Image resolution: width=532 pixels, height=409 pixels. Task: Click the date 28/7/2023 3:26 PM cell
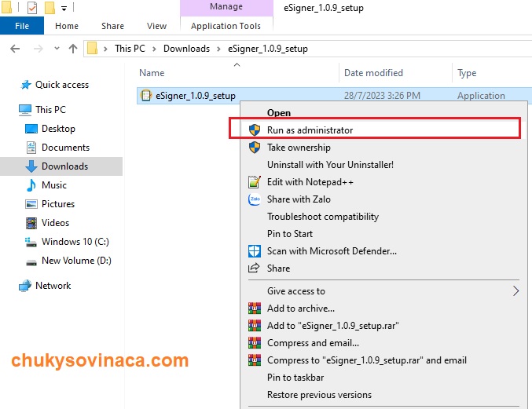(382, 96)
